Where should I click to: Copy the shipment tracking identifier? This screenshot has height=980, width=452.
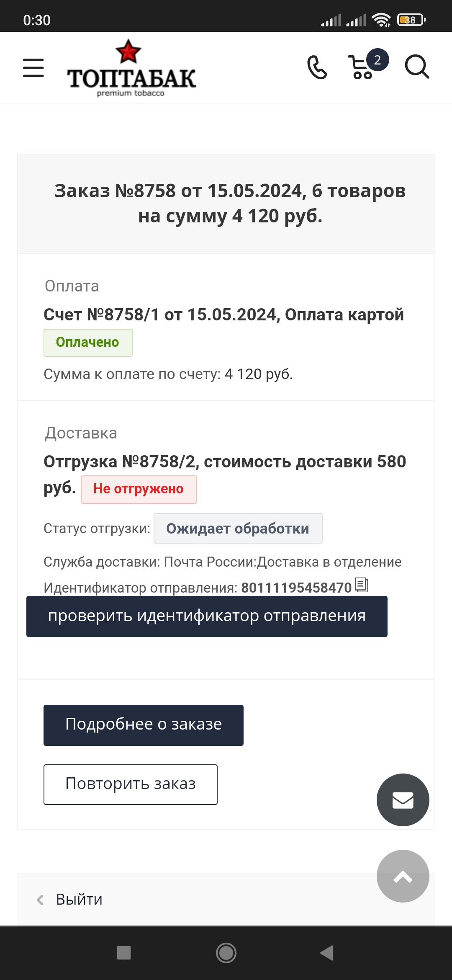pyautogui.click(x=362, y=585)
